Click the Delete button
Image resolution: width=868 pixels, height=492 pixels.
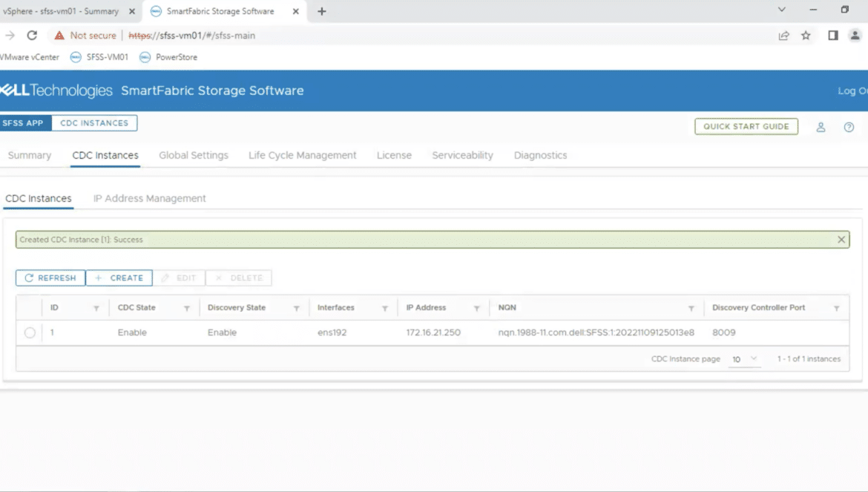click(x=239, y=278)
